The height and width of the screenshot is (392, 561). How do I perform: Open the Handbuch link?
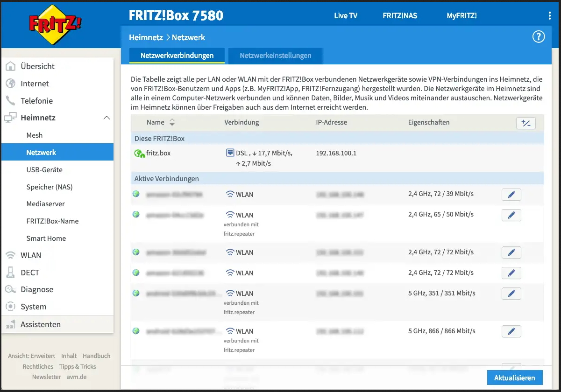coord(97,356)
